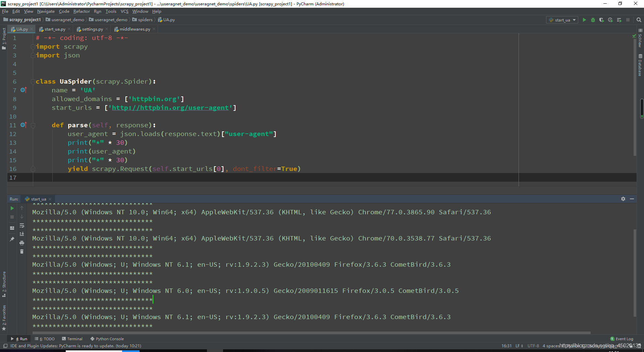Clear all console output with trash icon
The width and height of the screenshot is (644, 352).
[x=22, y=252]
